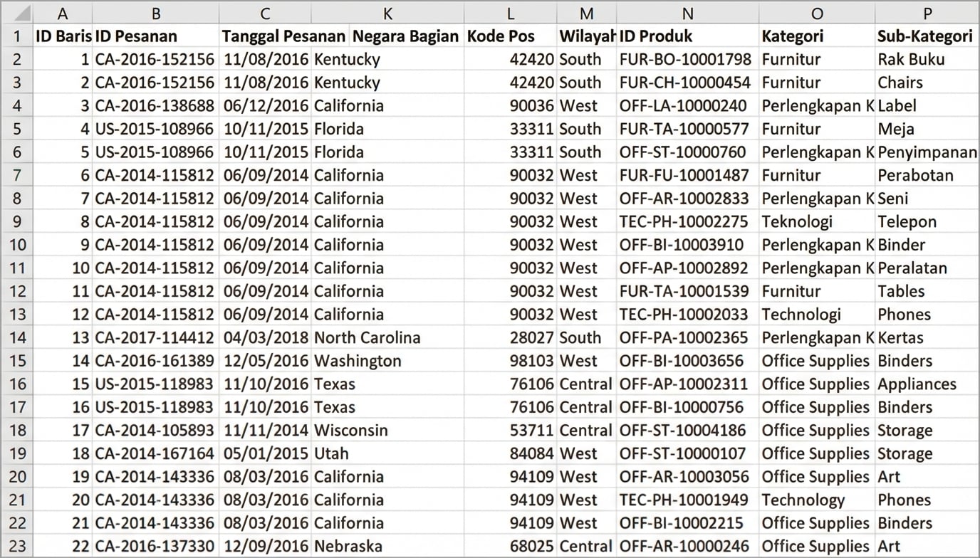980x558 pixels.
Task: Click the column P header
Action: coord(927,13)
